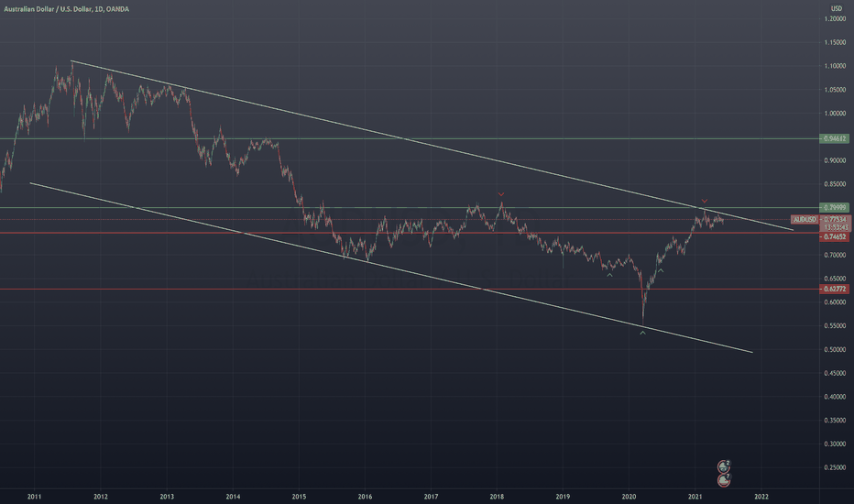Click the 0.55000 price axis label
The height and width of the screenshot is (504, 854).
pyautogui.click(x=835, y=326)
